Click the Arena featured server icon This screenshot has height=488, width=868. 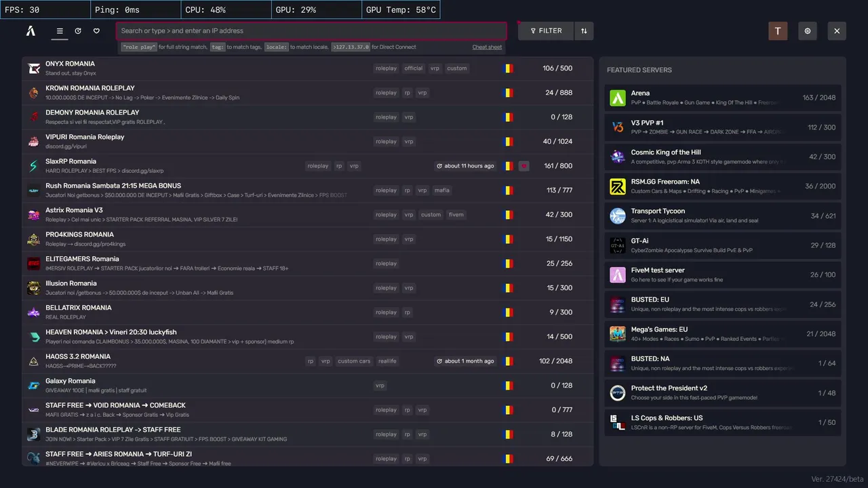(618, 98)
